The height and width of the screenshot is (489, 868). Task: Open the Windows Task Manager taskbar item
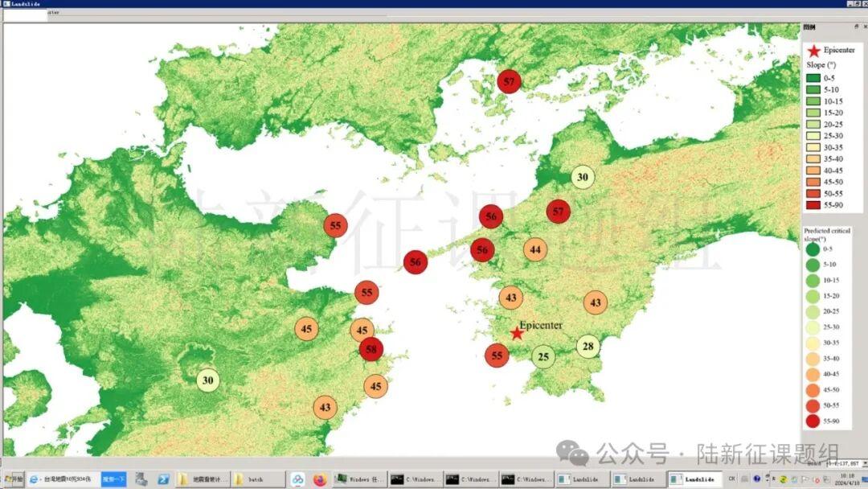(358, 479)
